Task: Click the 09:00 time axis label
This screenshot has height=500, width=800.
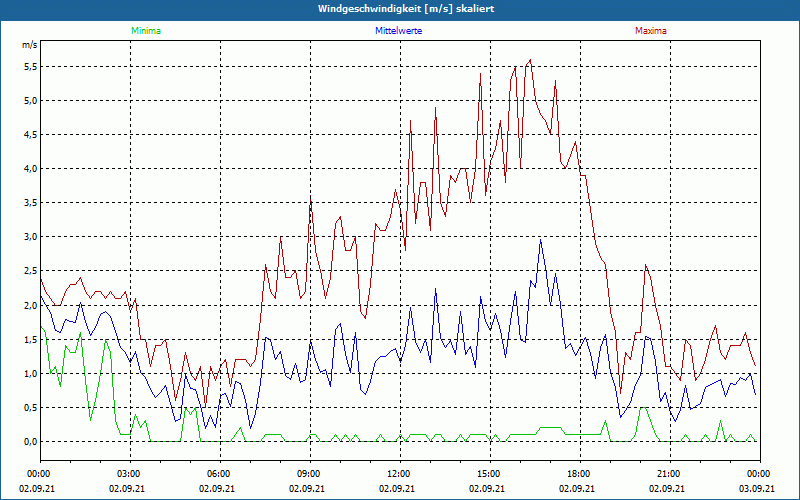Action: coord(310,474)
